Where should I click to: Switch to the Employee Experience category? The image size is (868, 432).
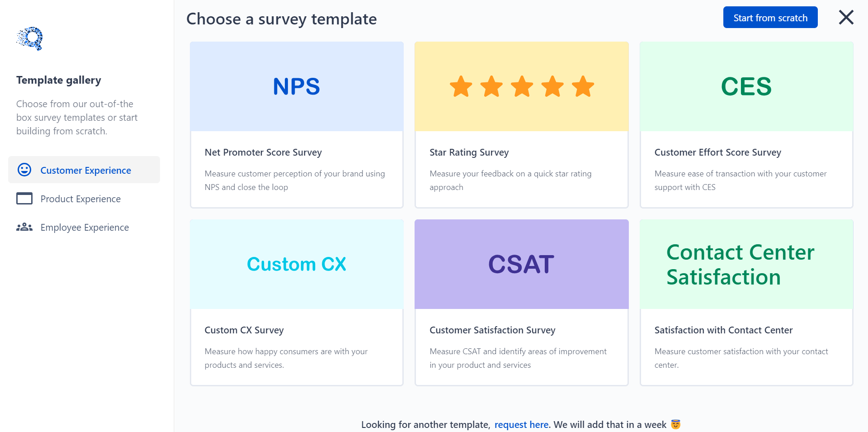point(84,227)
